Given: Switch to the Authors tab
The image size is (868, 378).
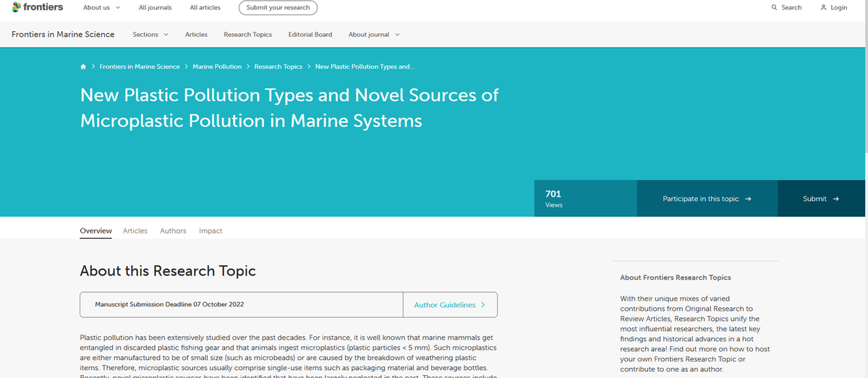Looking at the screenshot, I should (173, 231).
